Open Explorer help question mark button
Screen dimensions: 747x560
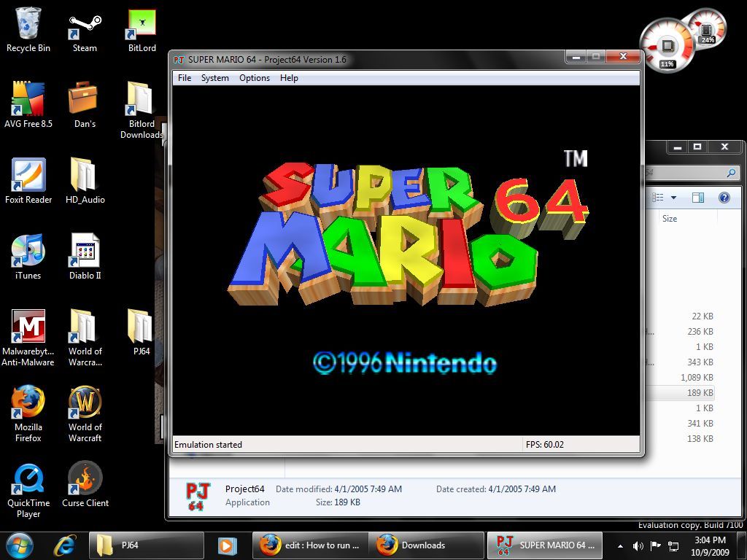pyautogui.click(x=724, y=197)
